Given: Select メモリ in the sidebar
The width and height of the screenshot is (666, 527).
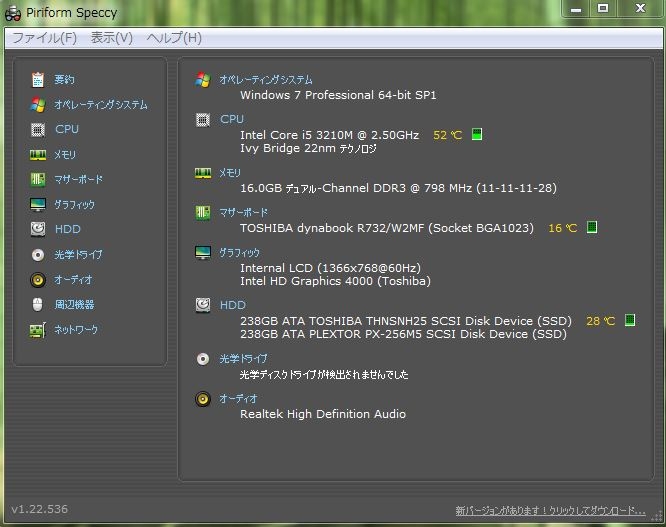Looking at the screenshot, I should [65, 155].
